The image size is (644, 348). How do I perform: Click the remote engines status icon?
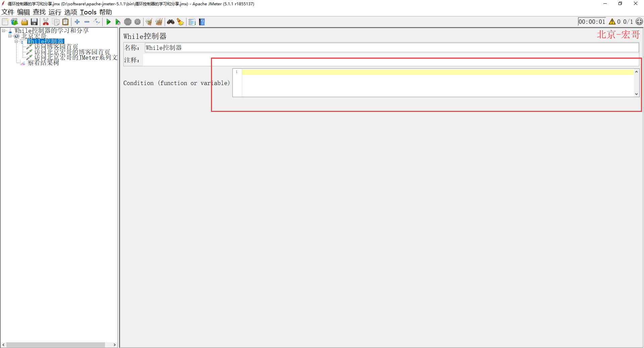639,22
